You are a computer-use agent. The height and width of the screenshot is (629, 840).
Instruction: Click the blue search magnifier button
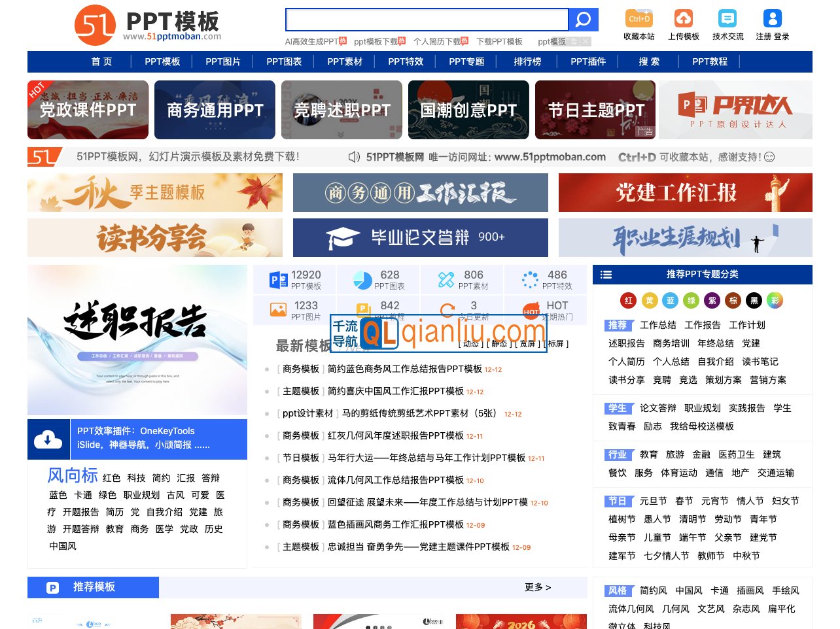pyautogui.click(x=582, y=20)
